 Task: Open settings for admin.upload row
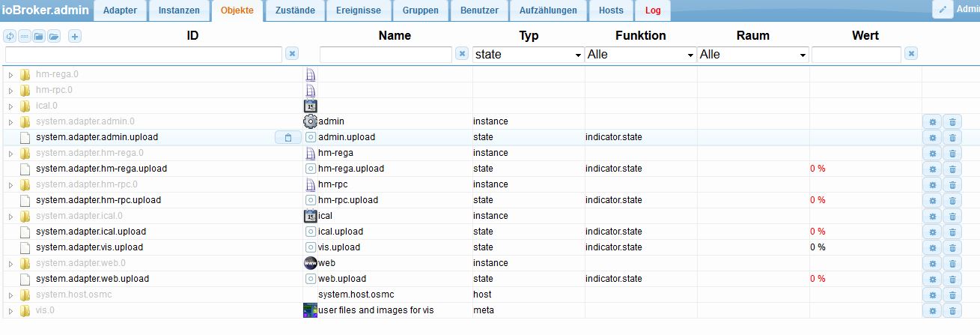click(932, 137)
